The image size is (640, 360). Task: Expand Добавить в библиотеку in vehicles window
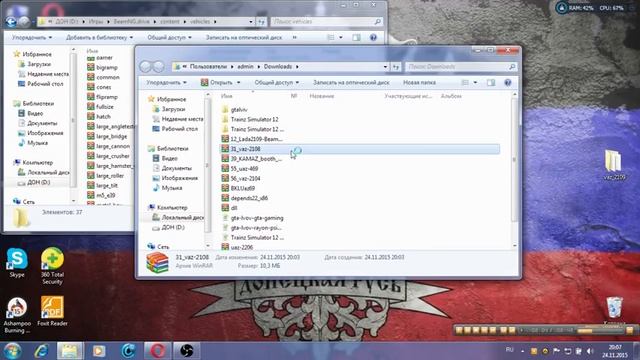tap(100, 38)
